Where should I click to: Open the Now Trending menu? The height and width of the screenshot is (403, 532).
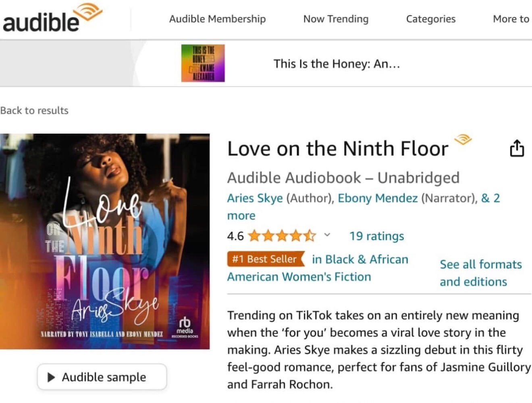(x=336, y=19)
